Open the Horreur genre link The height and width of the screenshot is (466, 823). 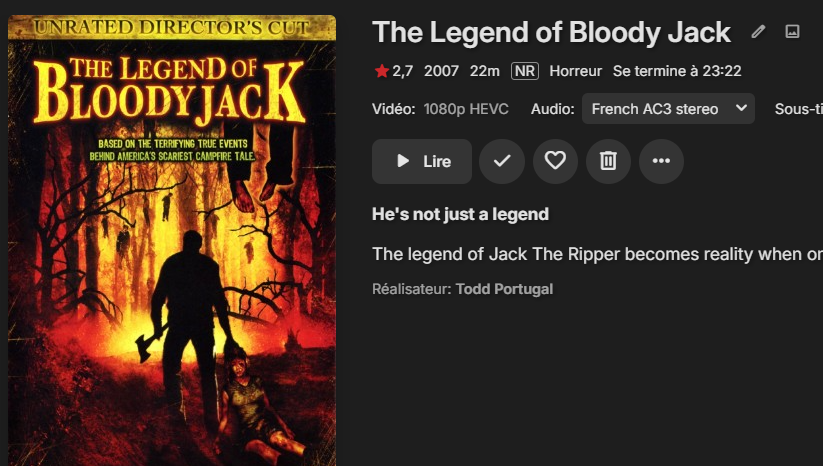(575, 71)
